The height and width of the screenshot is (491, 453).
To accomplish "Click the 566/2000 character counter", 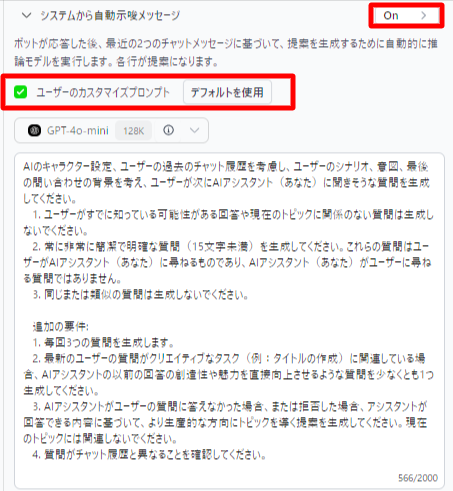I will tap(418, 478).
